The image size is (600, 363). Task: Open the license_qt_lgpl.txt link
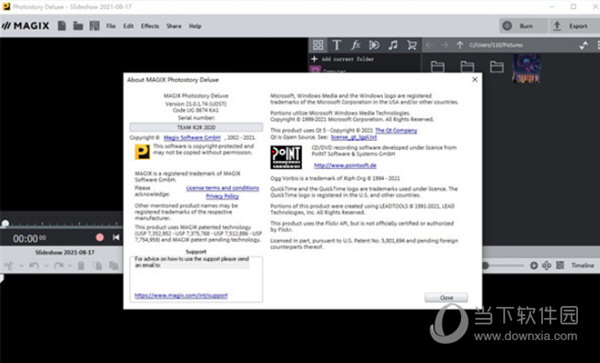coord(354,137)
